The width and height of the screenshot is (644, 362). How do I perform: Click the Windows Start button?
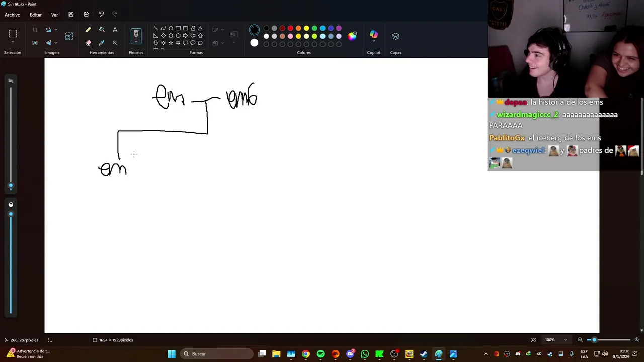(171, 354)
